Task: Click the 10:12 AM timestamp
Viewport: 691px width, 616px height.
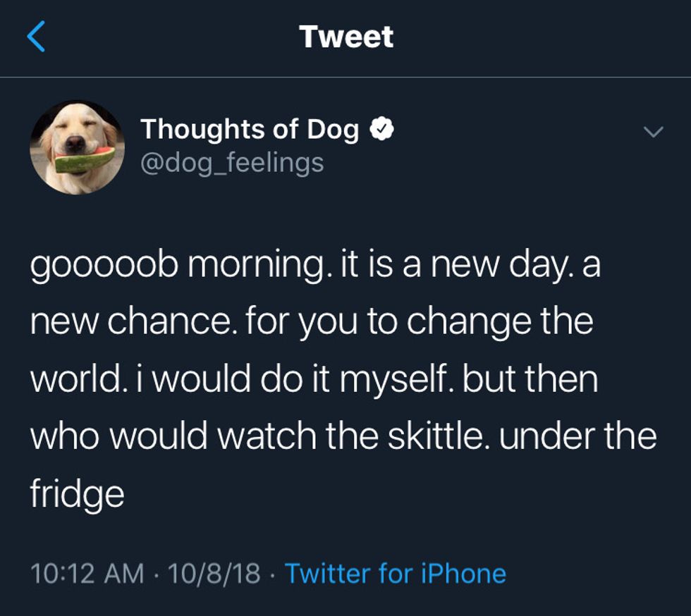Action: (87, 574)
